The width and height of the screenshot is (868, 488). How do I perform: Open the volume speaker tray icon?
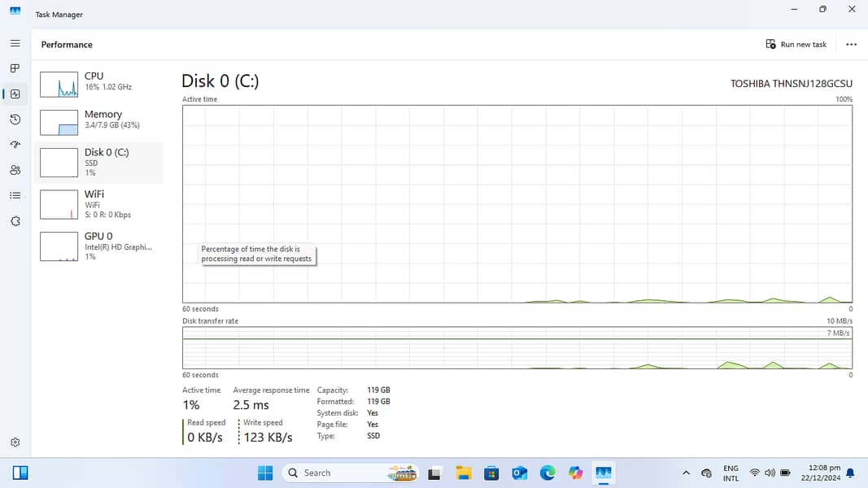(770, 473)
